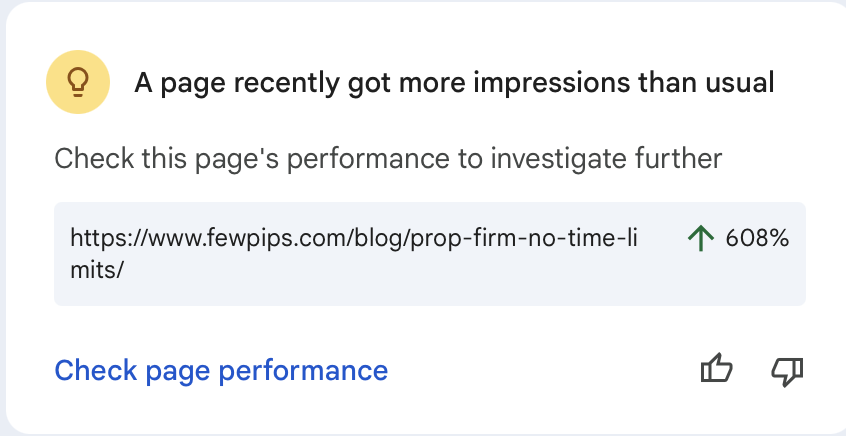This screenshot has width=846, height=436.
Task: Mark this insight as helpful
Action: 717,369
